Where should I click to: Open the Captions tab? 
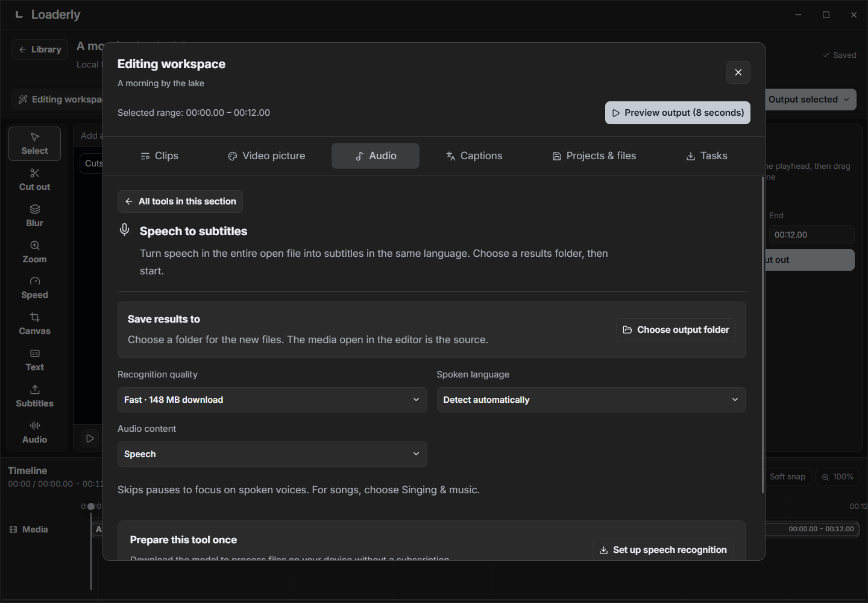pos(474,156)
